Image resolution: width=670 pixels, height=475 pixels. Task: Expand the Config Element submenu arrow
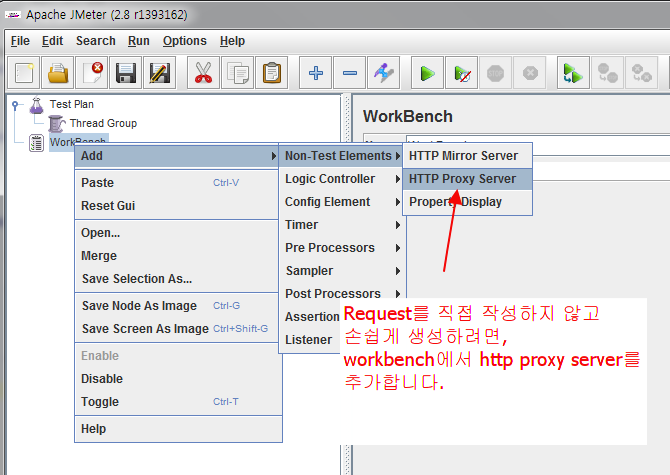tap(398, 202)
